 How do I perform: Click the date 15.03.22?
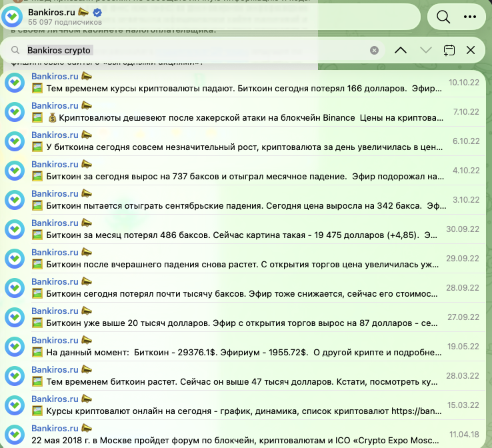click(463, 405)
